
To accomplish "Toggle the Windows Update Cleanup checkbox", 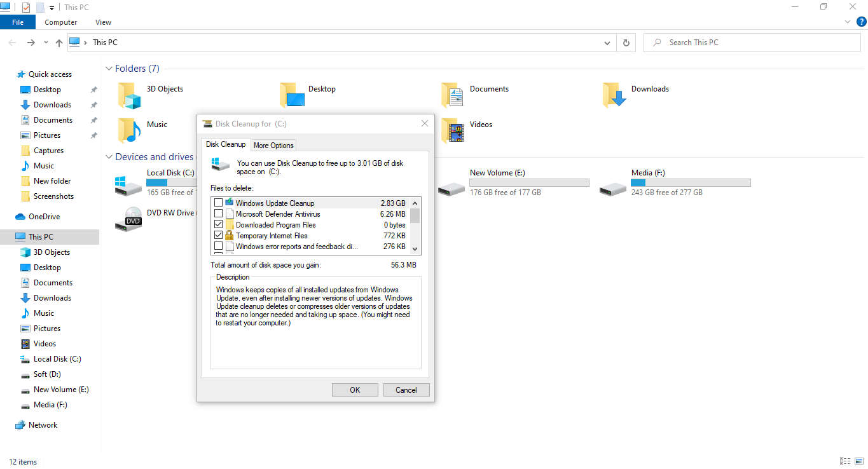I will coord(219,203).
